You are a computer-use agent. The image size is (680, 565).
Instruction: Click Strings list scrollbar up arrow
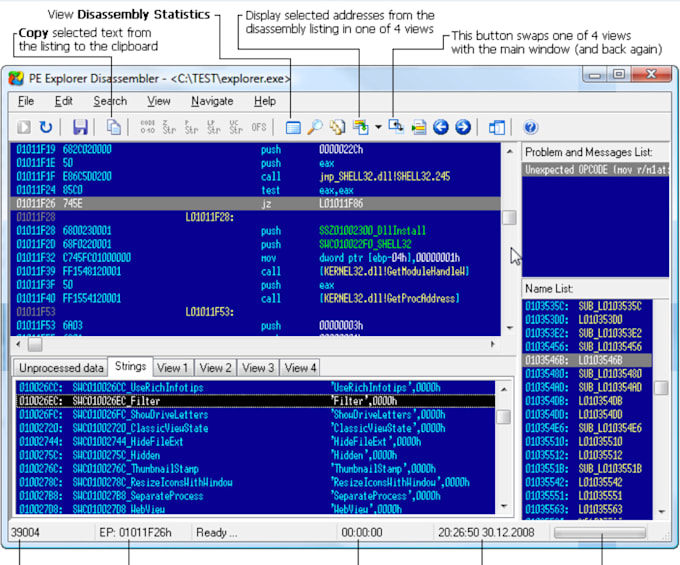pos(503,389)
